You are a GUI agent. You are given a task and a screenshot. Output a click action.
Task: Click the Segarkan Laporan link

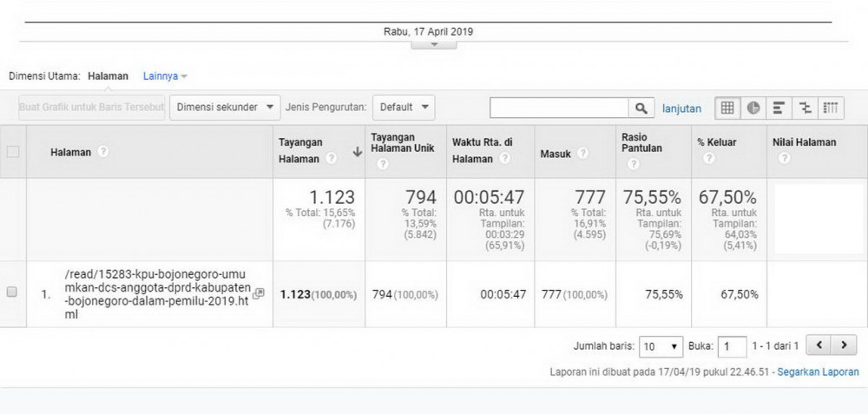[x=818, y=372]
